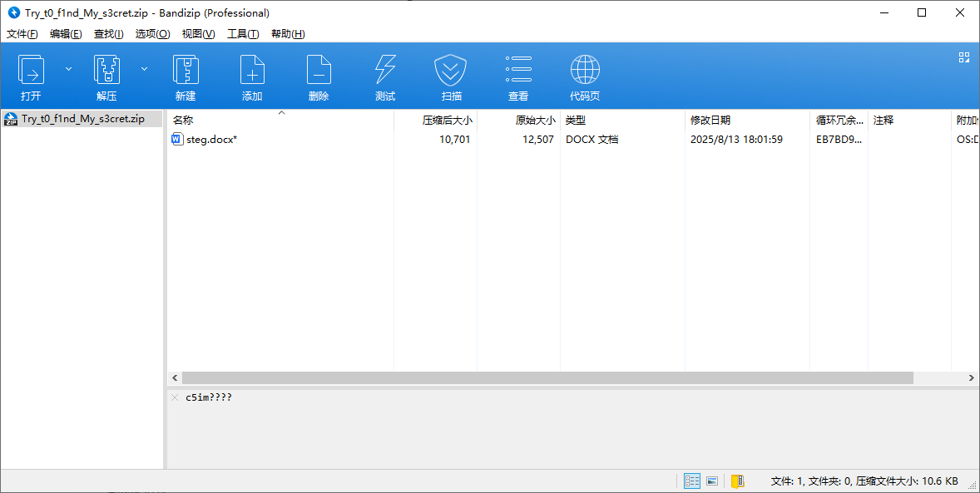Click the Delete (删除) file icon
Viewport: 980px width, 493px height.
[x=319, y=69]
